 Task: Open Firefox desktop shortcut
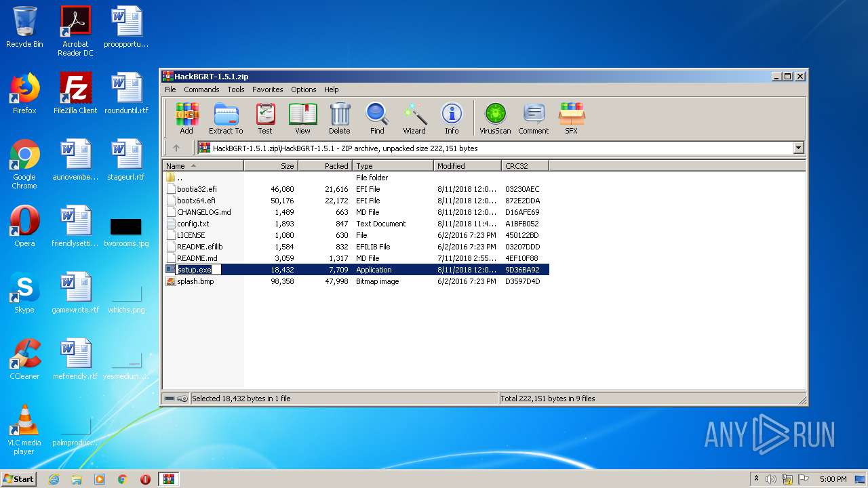point(24,94)
